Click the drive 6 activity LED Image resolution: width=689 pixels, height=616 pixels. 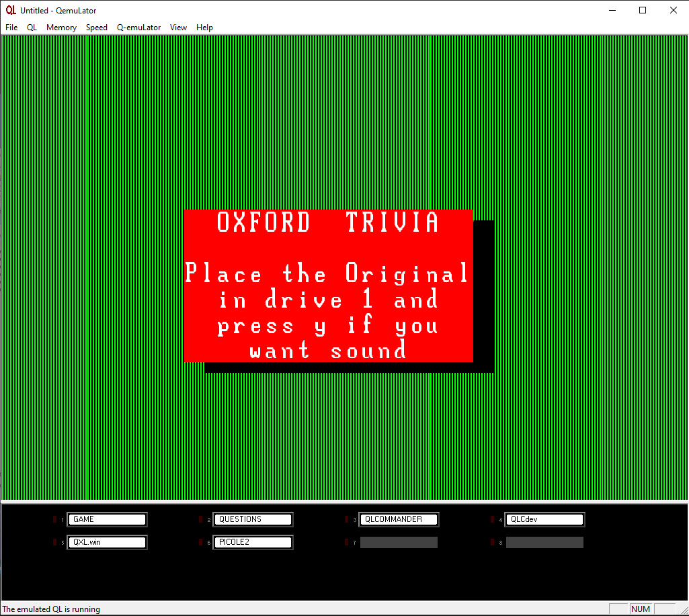(x=201, y=542)
